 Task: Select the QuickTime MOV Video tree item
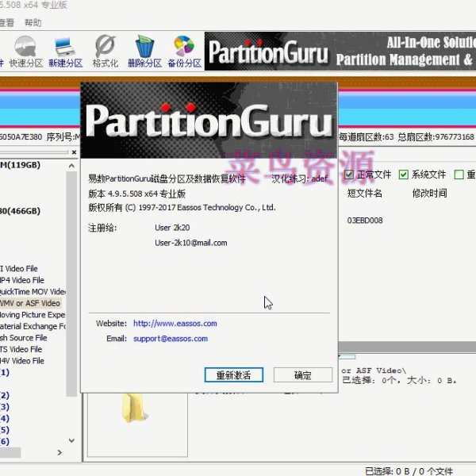point(33,291)
